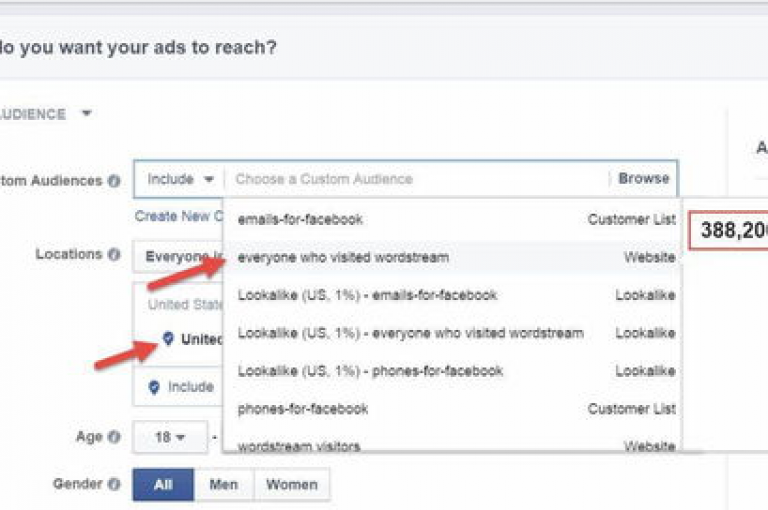Click info icon beside Custom Audiences label

114,181
